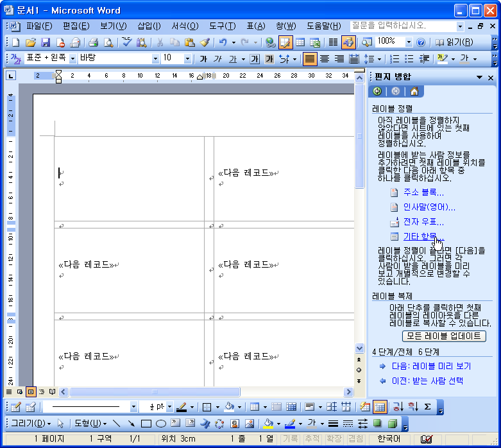Open the Zoom 100% dropdown

coord(409,42)
